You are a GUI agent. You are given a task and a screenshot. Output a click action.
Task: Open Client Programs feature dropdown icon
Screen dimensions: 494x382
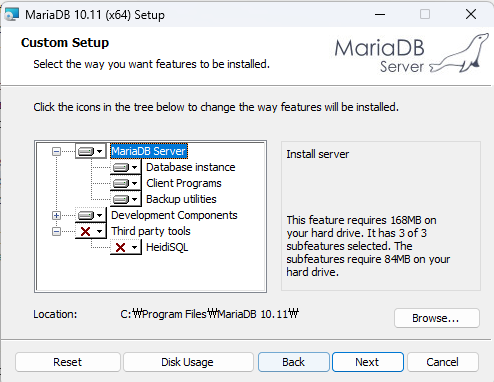pyautogui.click(x=125, y=183)
